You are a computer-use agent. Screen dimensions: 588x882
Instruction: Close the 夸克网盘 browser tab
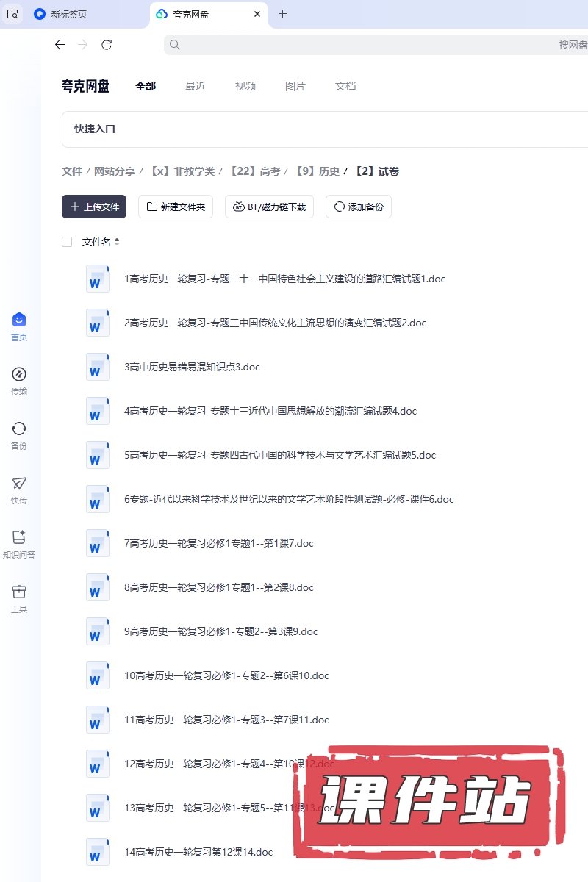(257, 14)
